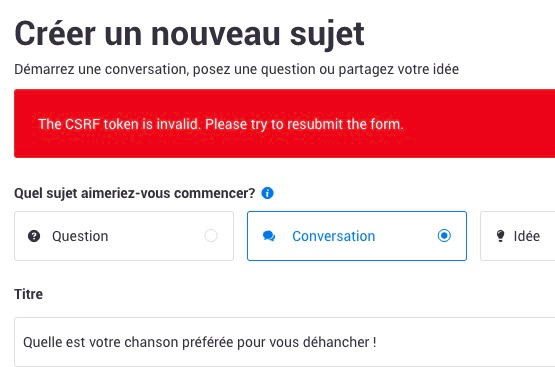The width and height of the screenshot is (555, 367).
Task: Click the empty area inside Question card
Action: [156, 236]
